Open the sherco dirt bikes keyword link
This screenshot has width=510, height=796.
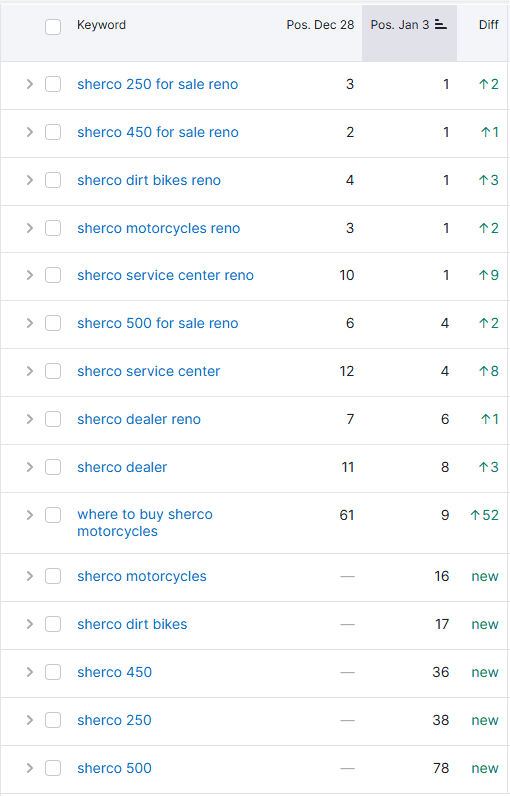point(132,624)
